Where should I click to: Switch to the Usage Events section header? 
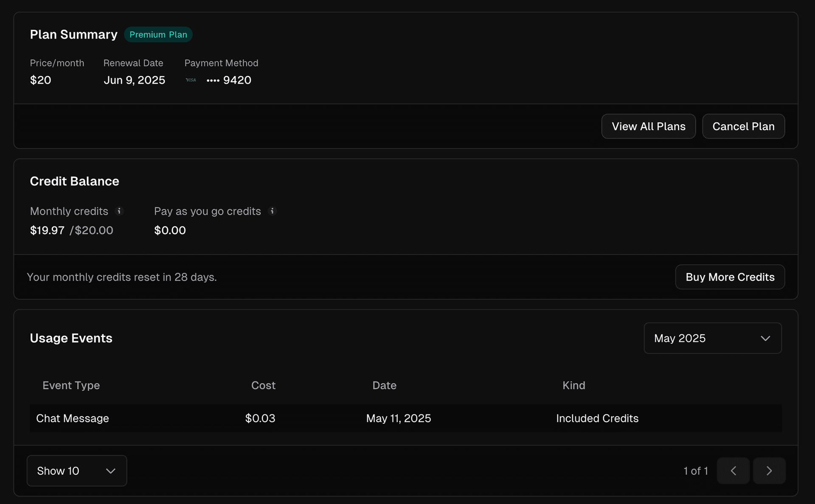[x=71, y=338]
